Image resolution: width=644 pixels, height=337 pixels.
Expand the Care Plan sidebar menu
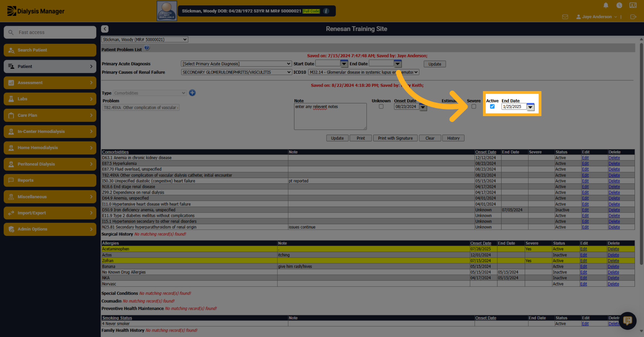coord(50,115)
